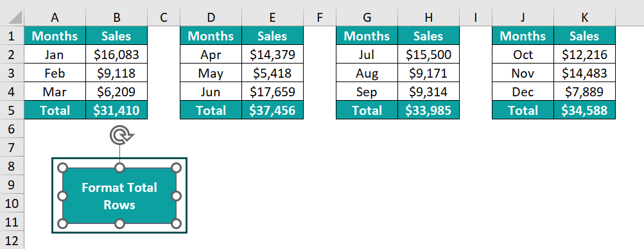Select the shape's top-left resize handle
This screenshot has width=644, height=249.
coord(63,167)
